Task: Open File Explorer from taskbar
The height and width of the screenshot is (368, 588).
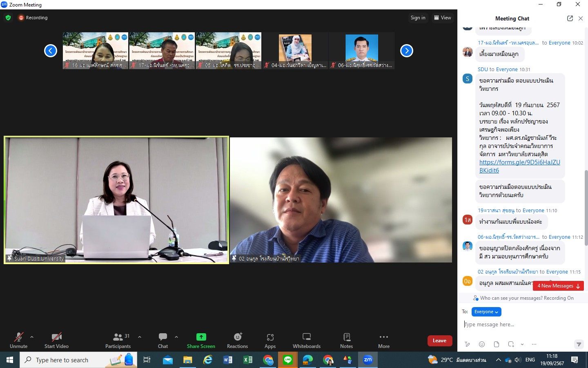Action: 188,360
